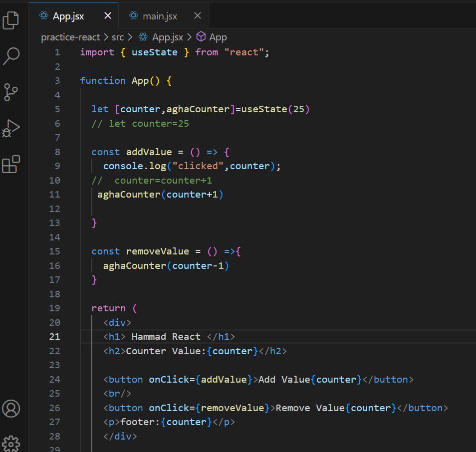Click onClick={removeValue} attribute on line 26
Screen dimensions: 476x452
click(x=210, y=408)
